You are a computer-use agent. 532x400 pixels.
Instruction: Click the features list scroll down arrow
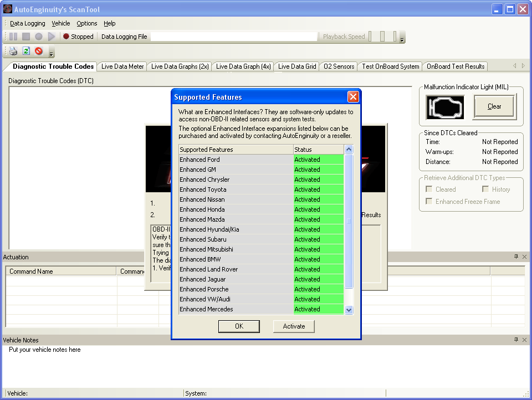(349, 310)
